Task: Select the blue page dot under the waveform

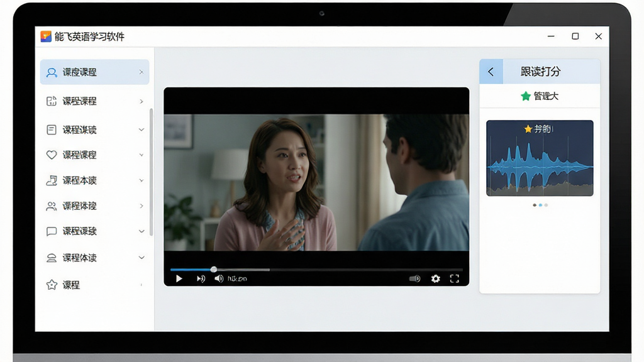Action: click(x=540, y=205)
